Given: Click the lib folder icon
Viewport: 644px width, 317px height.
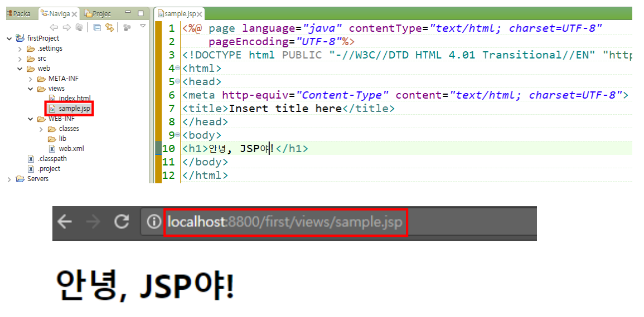Looking at the screenshot, I should (x=52, y=139).
